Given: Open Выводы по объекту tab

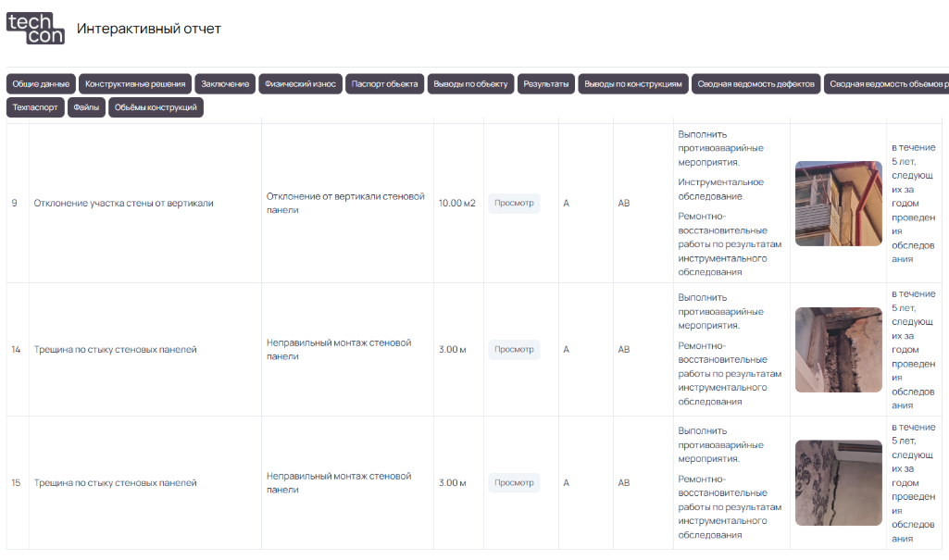Looking at the screenshot, I should 470,84.
